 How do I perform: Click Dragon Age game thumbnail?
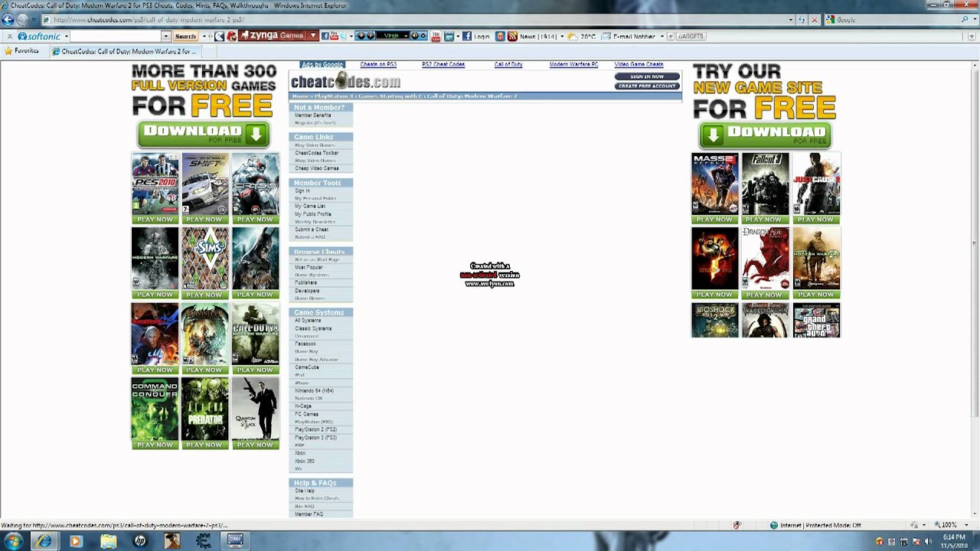point(765,259)
